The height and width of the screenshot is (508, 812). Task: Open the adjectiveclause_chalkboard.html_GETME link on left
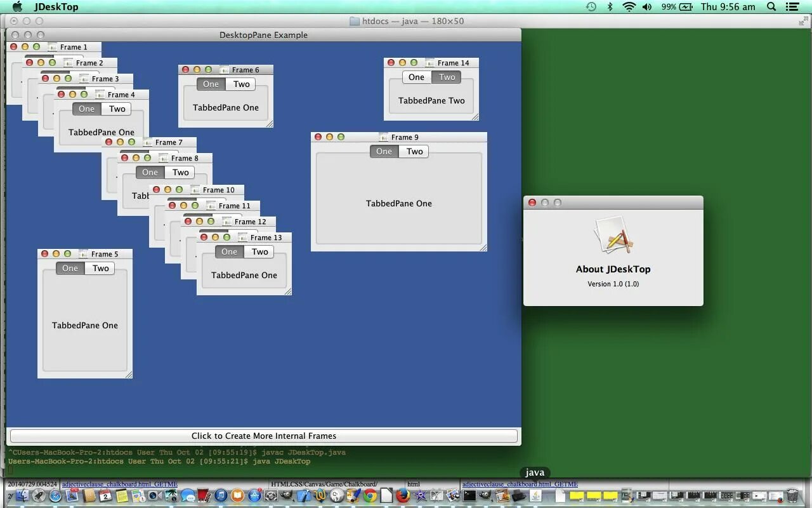click(x=120, y=484)
